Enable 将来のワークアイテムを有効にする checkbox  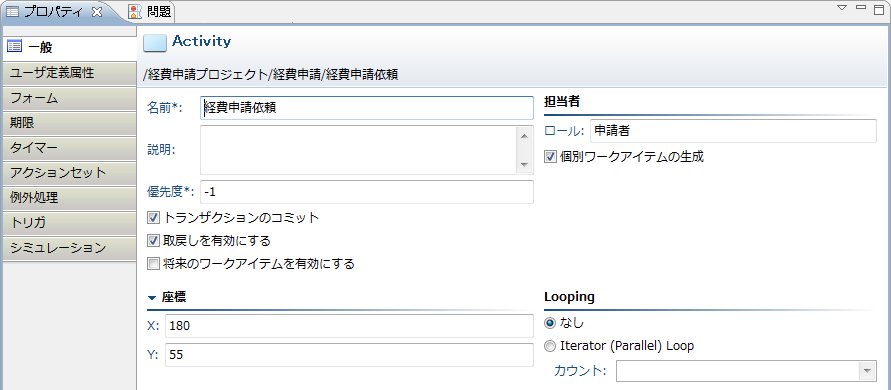click(153, 264)
